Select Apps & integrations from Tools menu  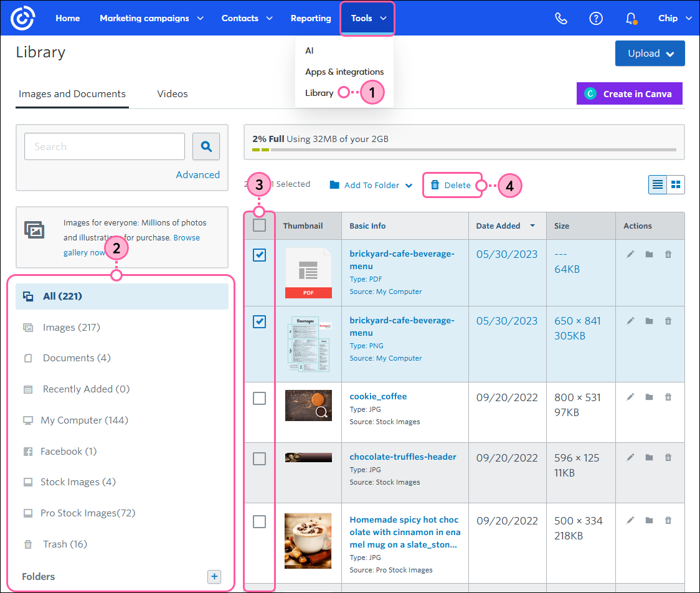pyautogui.click(x=344, y=72)
